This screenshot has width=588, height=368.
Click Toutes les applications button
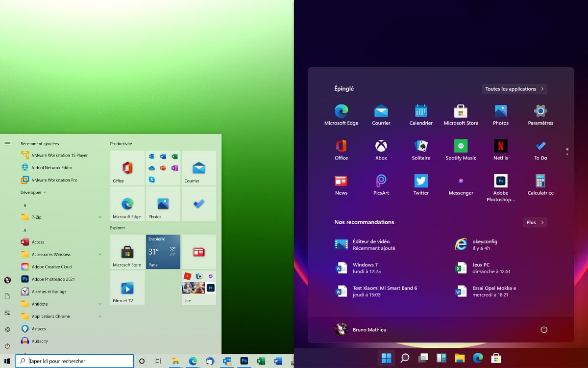pos(514,89)
